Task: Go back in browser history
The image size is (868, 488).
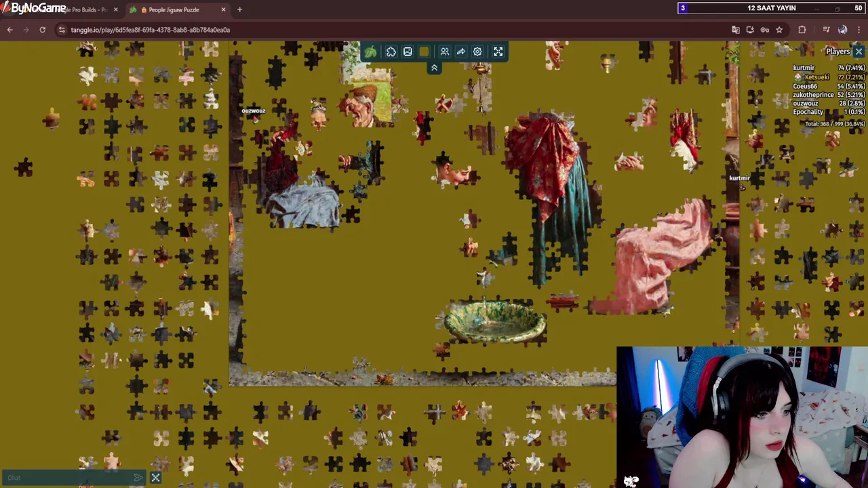Action: (10, 30)
